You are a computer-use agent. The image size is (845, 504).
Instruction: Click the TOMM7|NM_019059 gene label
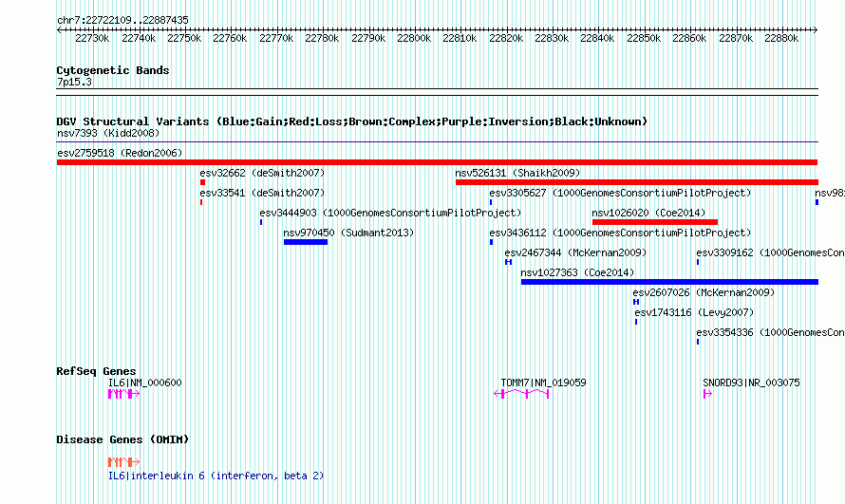[544, 383]
